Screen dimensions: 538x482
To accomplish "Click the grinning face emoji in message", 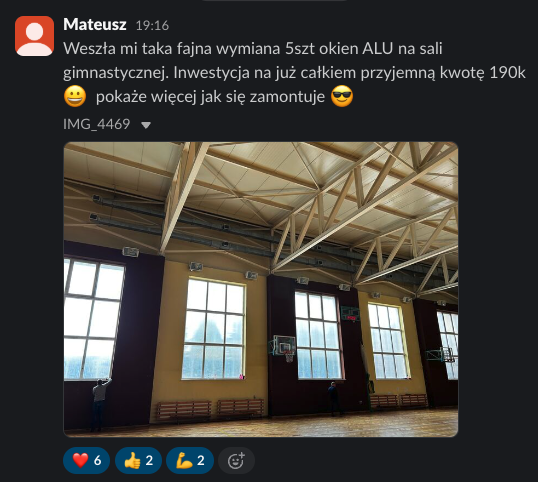I will [75, 96].
